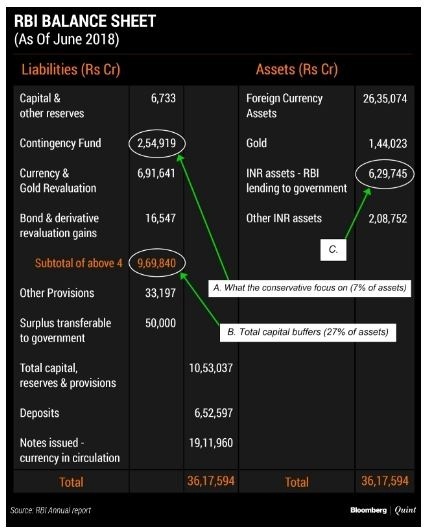Click 'Surplus transferable to government' label
Viewport: 424px width, 529px height.
tap(65, 330)
